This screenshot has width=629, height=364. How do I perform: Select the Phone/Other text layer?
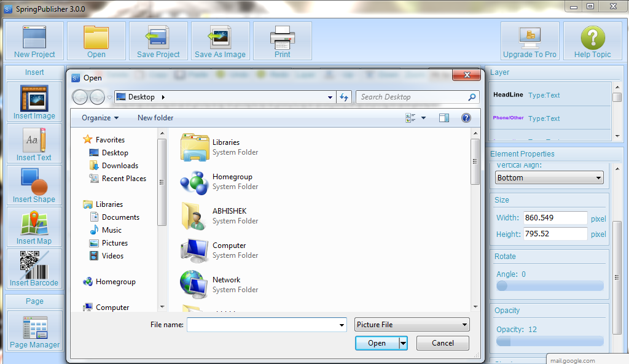[550, 118]
